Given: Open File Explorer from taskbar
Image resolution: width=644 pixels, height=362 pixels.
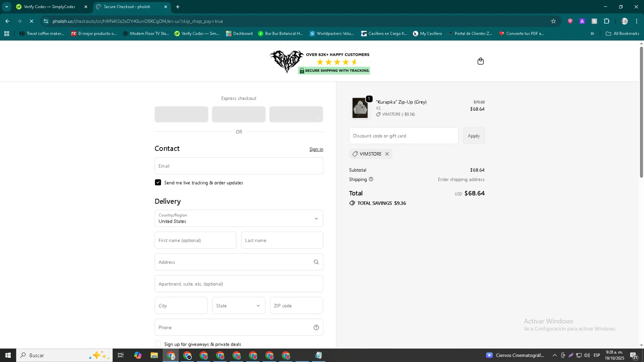Looking at the screenshot, I should point(154,355).
